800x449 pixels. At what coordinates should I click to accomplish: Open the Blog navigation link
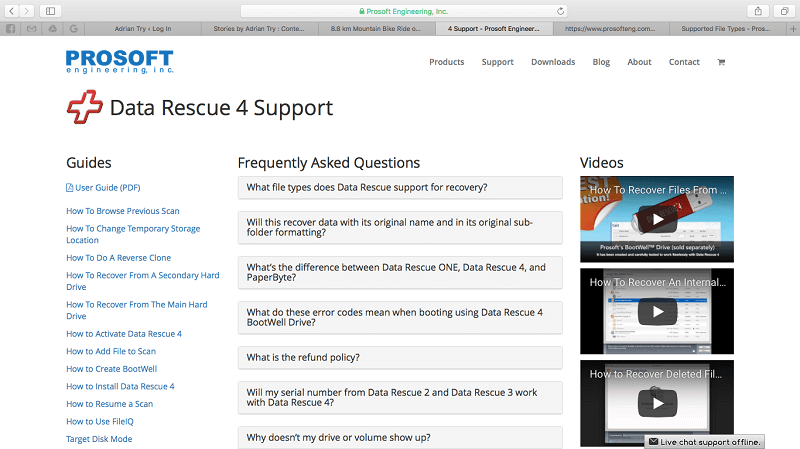tap(601, 62)
